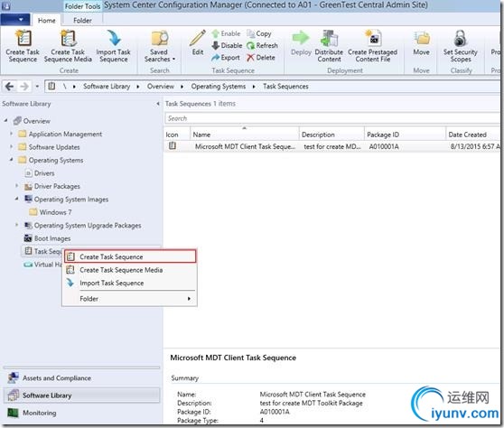Click Delete in the ribbon

[261, 58]
